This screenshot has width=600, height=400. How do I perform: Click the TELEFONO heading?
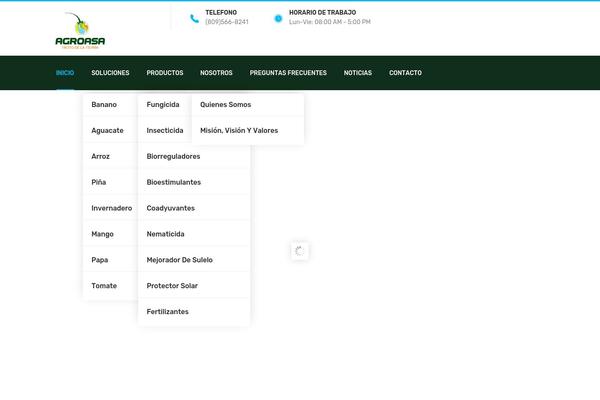[221, 13]
